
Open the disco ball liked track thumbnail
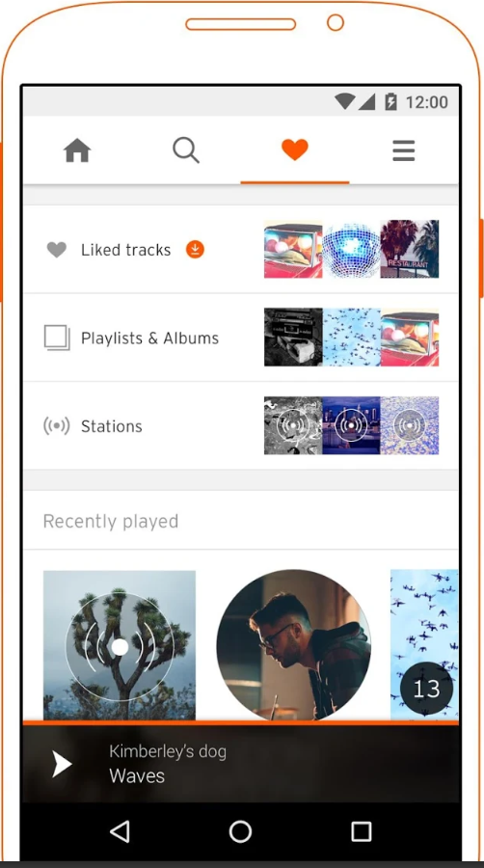pos(351,249)
